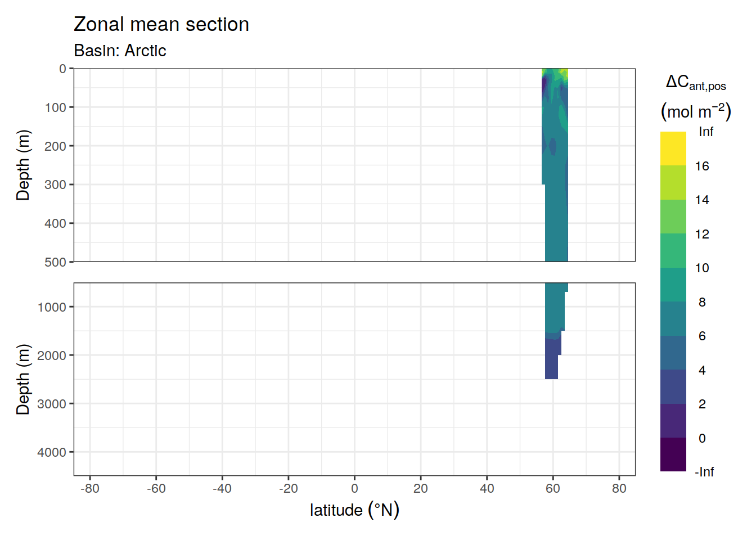The image size is (756, 540).
Task: Click the lower panel's "Depth (m)" axis label
Action: (x=22, y=379)
